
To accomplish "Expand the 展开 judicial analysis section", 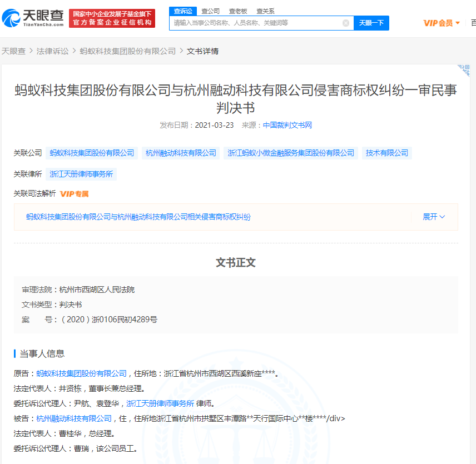I will coord(434,217).
